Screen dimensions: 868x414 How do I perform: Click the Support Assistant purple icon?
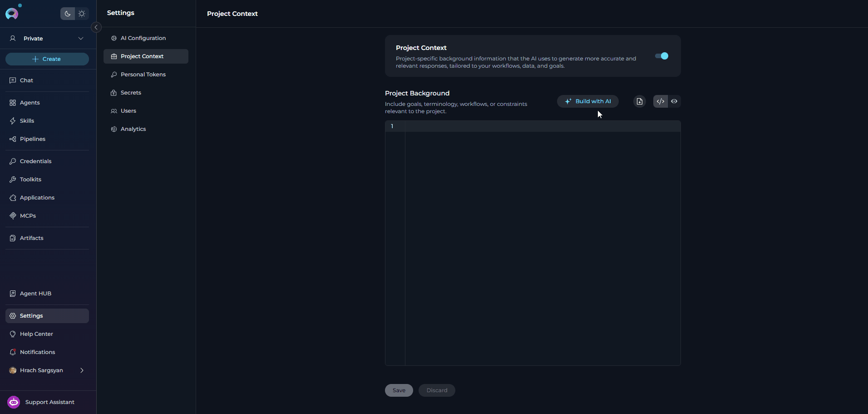(x=14, y=402)
